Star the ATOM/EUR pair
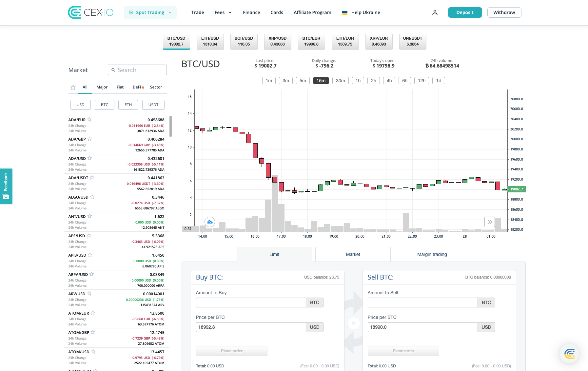 tap(93, 313)
